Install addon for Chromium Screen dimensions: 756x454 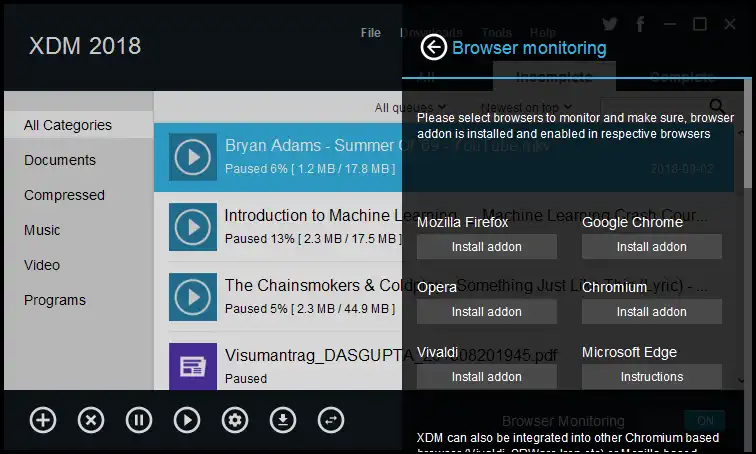click(651, 312)
